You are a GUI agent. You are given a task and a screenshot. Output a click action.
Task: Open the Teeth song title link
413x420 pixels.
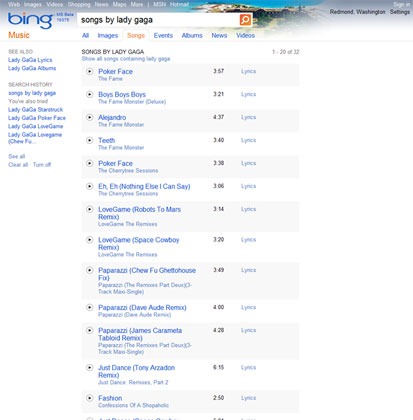(107, 140)
